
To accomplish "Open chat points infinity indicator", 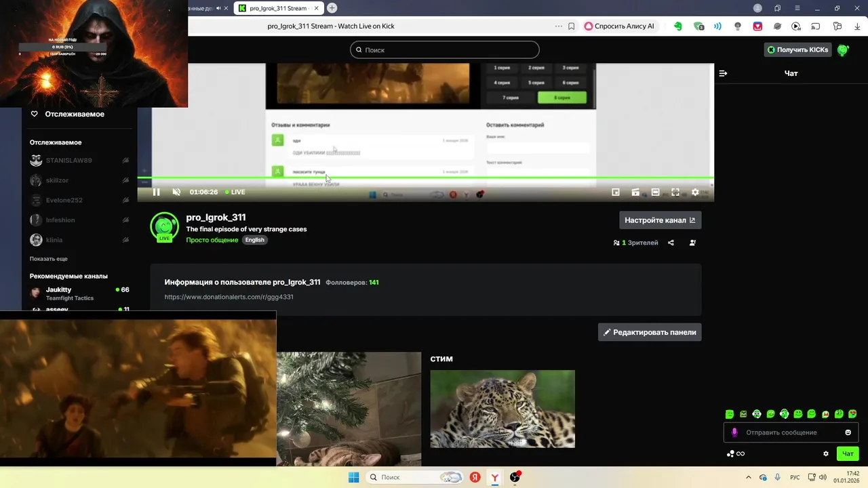I will tap(736, 453).
